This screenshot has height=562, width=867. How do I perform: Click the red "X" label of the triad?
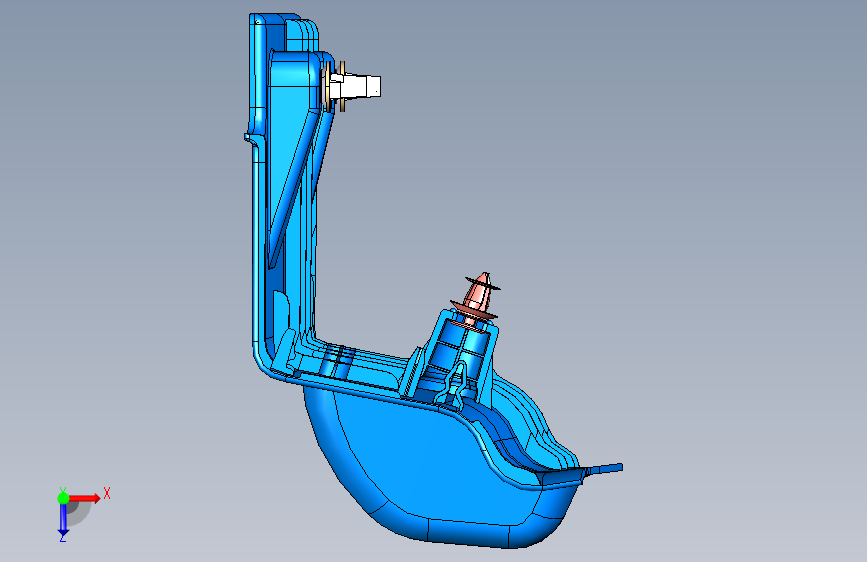point(107,493)
